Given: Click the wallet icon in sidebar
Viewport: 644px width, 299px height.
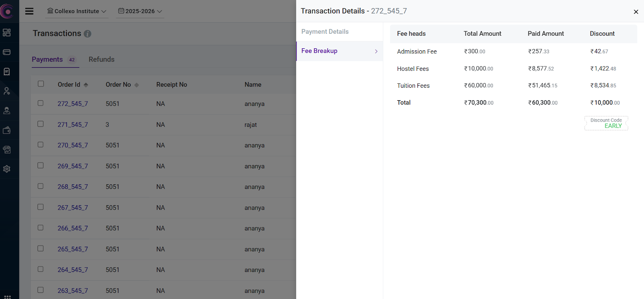Looking at the screenshot, I should [x=7, y=130].
